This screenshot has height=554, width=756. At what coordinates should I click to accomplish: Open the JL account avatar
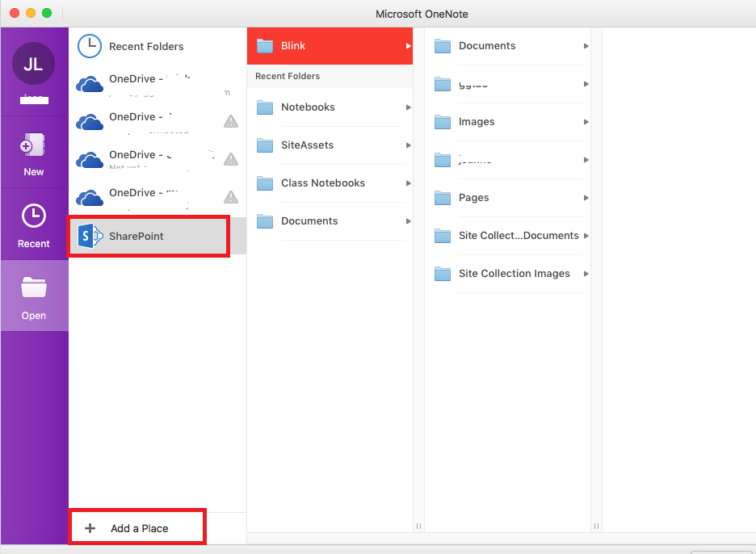coord(33,64)
